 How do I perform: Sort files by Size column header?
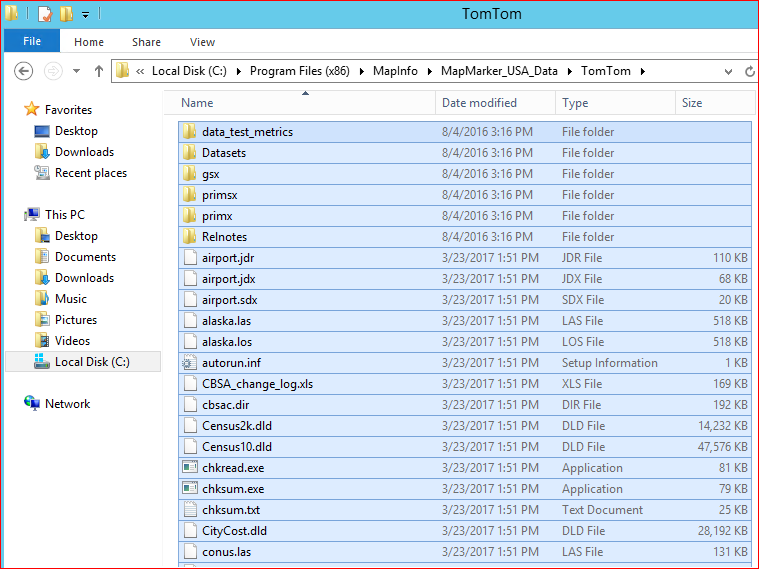click(x=692, y=103)
